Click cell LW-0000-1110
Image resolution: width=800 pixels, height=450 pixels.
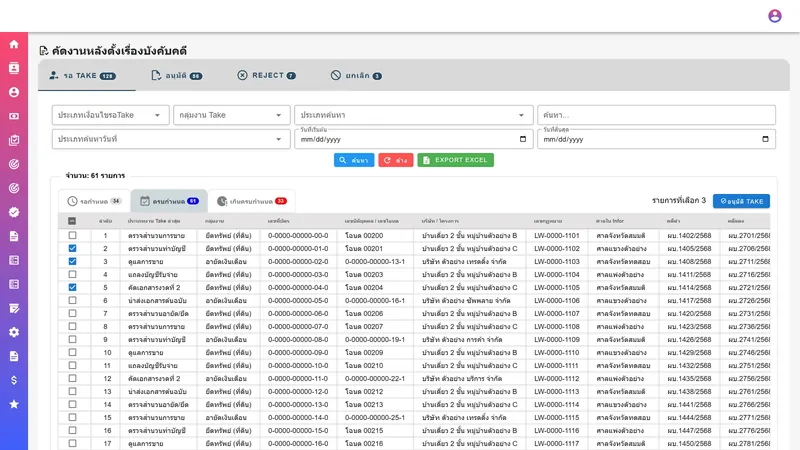pyautogui.click(x=557, y=353)
